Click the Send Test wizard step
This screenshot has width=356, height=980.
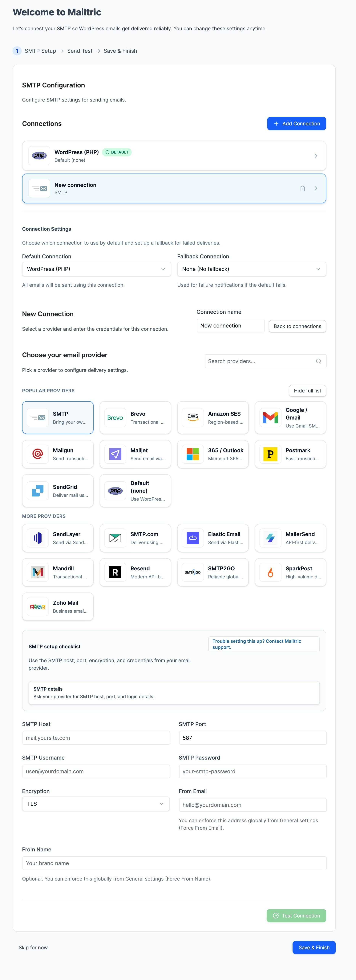click(x=80, y=51)
